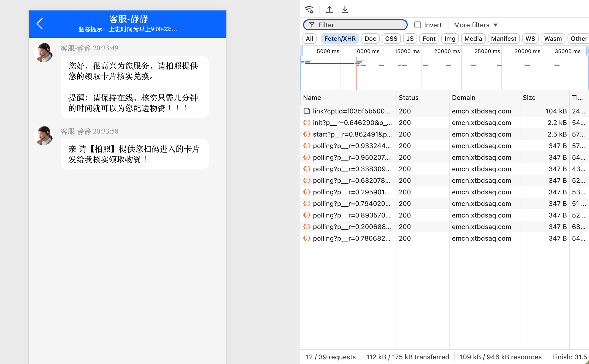Click the export HAR download icon
The height and width of the screenshot is (364, 589).
click(x=345, y=10)
